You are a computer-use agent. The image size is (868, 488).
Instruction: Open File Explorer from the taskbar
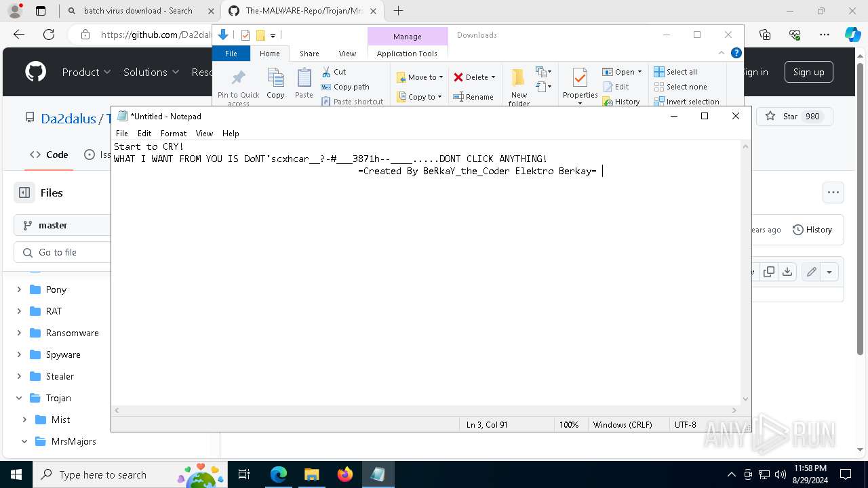coord(312,474)
